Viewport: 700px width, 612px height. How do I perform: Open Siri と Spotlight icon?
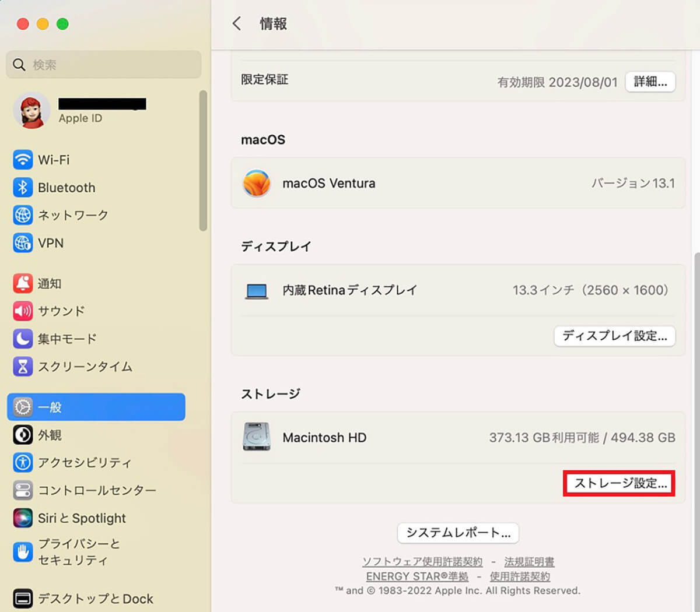point(23,518)
